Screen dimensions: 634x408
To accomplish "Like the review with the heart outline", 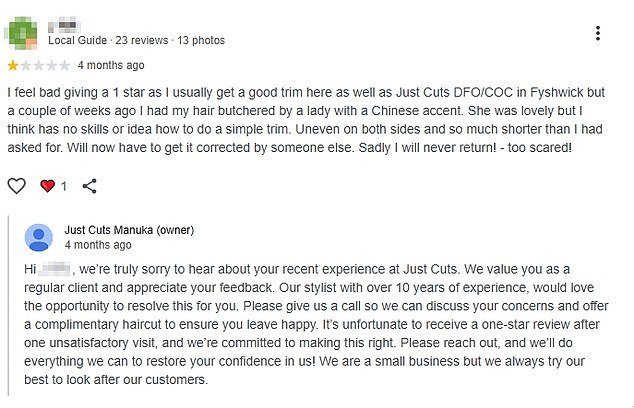I will tap(16, 186).
